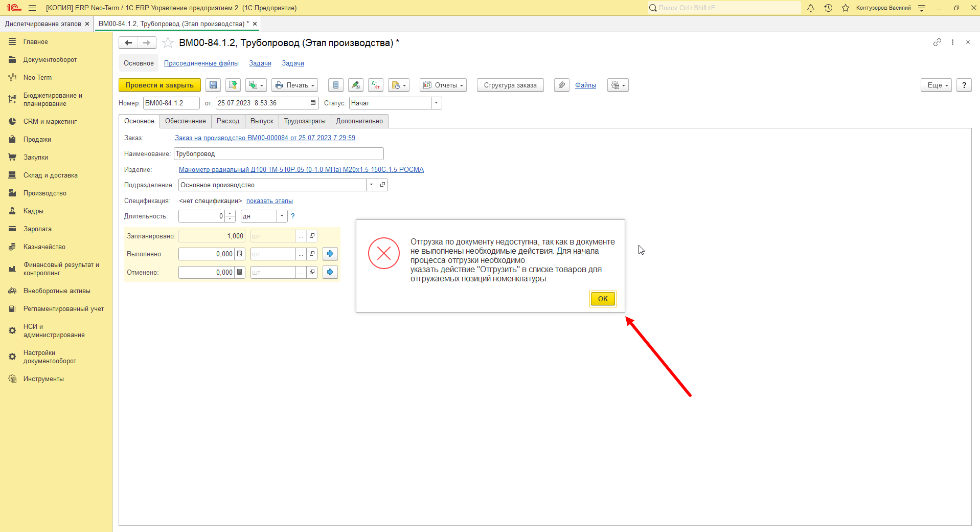Image resolution: width=980 pixels, height=532 pixels.
Task: Switch to the Выпуск tab
Action: point(262,121)
